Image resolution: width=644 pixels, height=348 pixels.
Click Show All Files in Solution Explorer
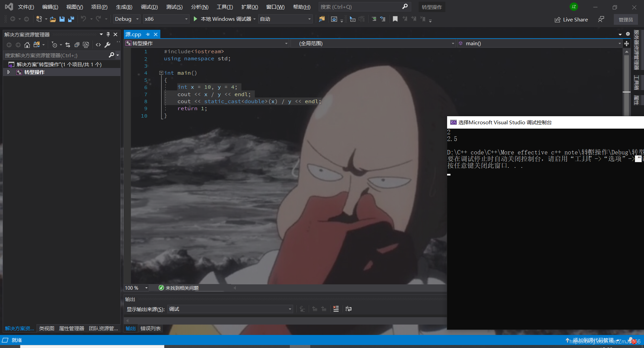(86, 45)
